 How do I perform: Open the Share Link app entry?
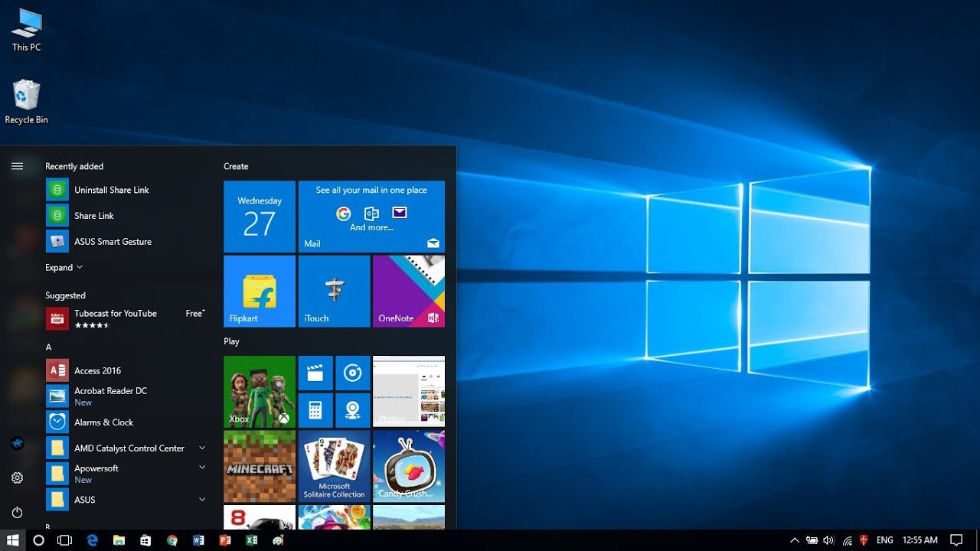pyautogui.click(x=127, y=216)
